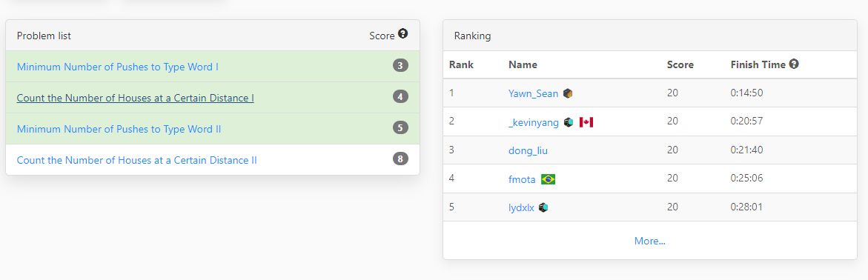Open lydxlx's profile link
Viewport: 868px width, 280px height.
(x=521, y=207)
